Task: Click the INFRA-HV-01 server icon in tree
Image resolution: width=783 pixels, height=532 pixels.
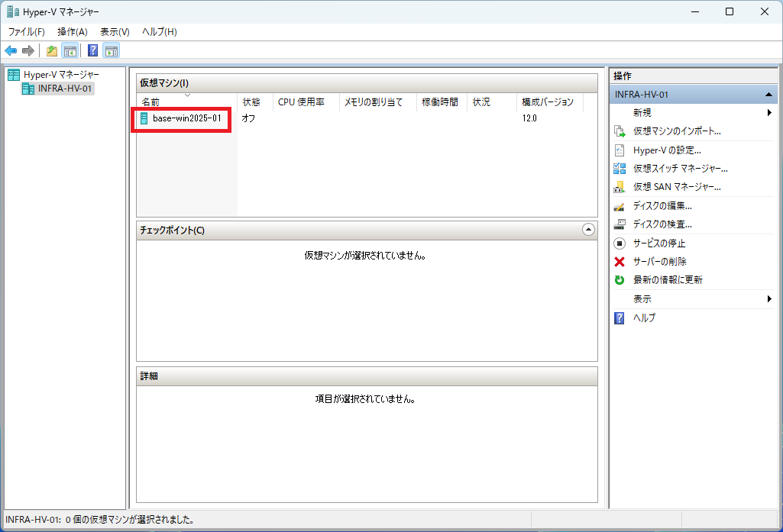Action: click(28, 89)
